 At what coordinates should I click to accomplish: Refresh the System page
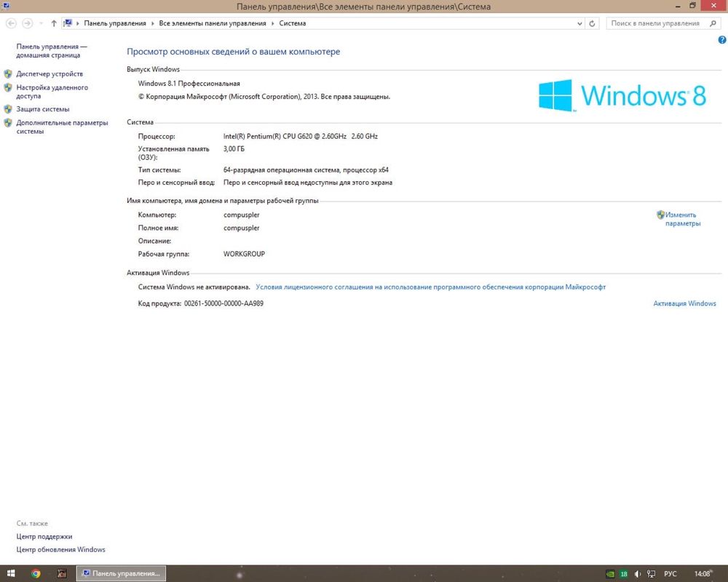tap(592, 23)
